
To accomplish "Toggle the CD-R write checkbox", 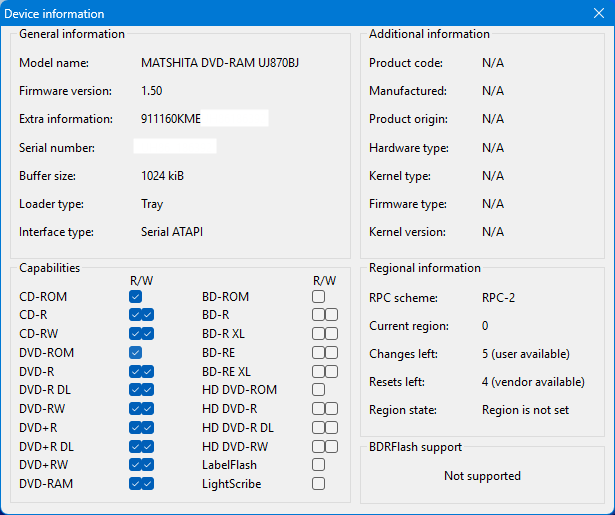I will tap(148, 315).
